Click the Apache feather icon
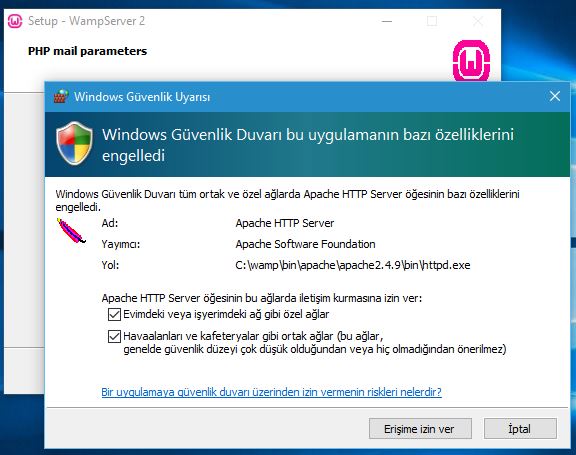The width and height of the screenshot is (576, 455). coord(71,231)
